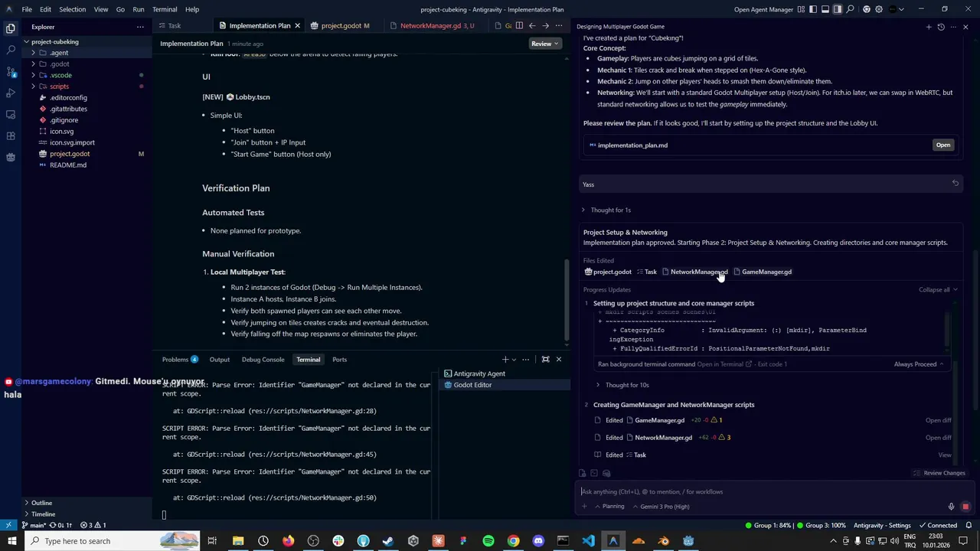Click the microphone voice input icon

[952, 507]
